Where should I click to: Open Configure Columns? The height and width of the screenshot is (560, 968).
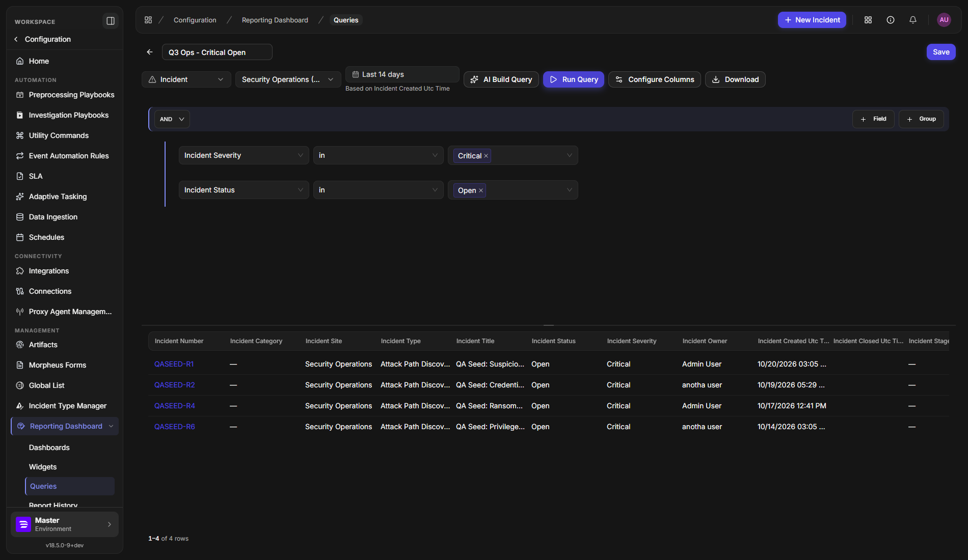pos(655,79)
